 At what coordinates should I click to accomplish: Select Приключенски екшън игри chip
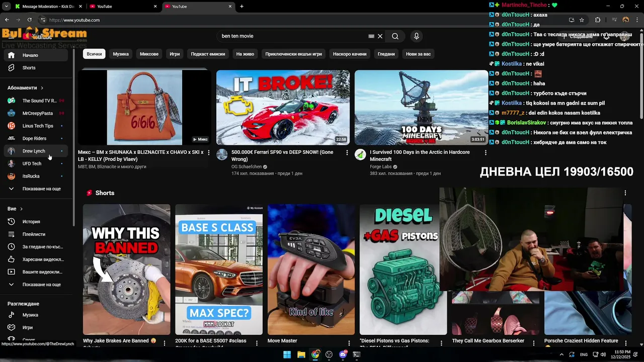tap(293, 54)
